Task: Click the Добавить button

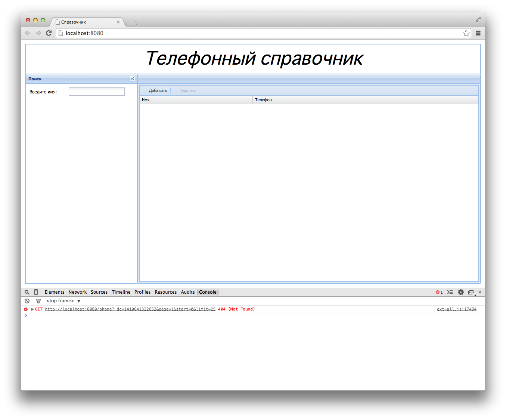Action: pos(158,90)
